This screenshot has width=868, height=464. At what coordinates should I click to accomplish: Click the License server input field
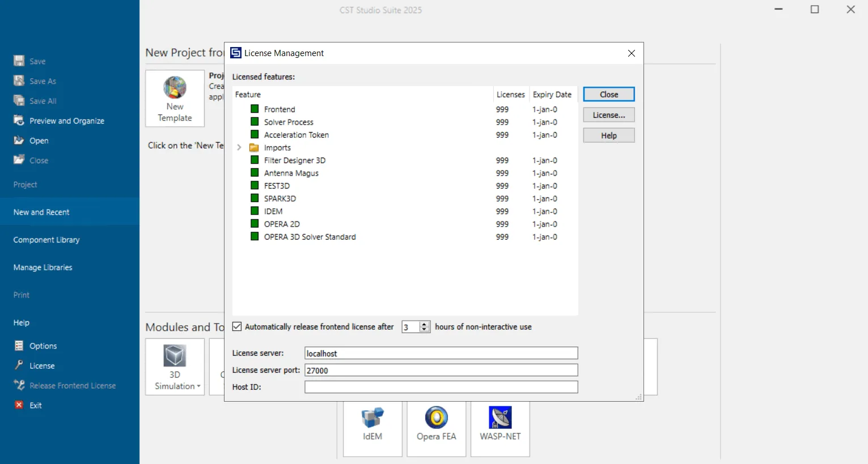click(441, 353)
